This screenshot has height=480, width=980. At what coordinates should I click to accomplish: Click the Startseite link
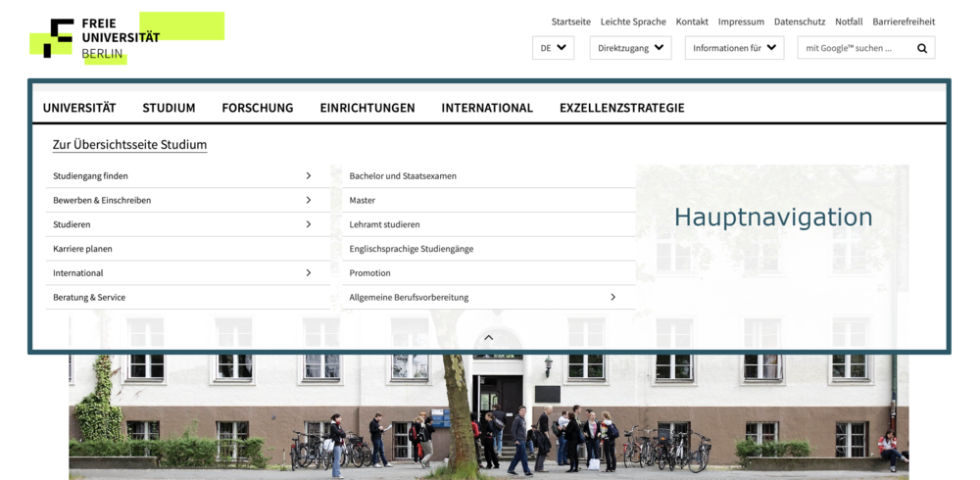tap(570, 22)
